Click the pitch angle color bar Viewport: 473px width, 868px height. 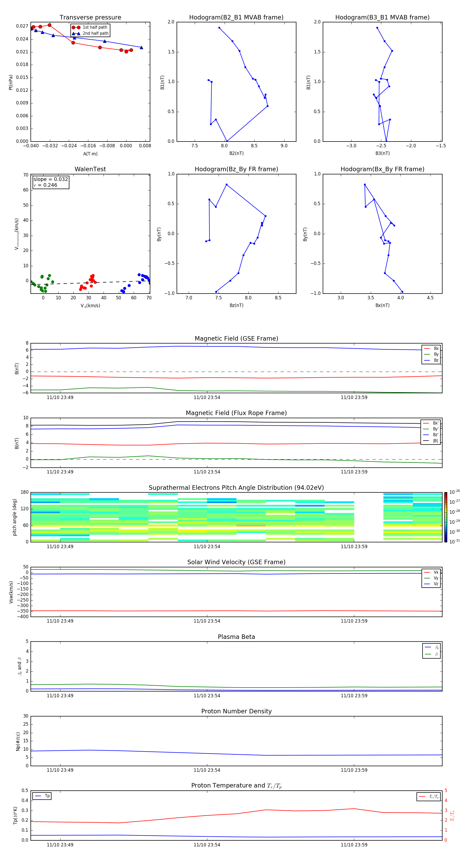click(x=446, y=517)
